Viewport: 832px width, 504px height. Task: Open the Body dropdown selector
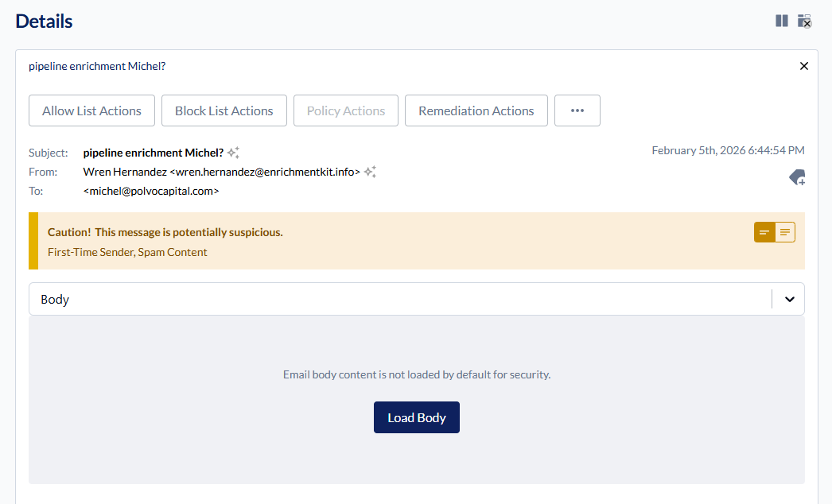point(398,300)
